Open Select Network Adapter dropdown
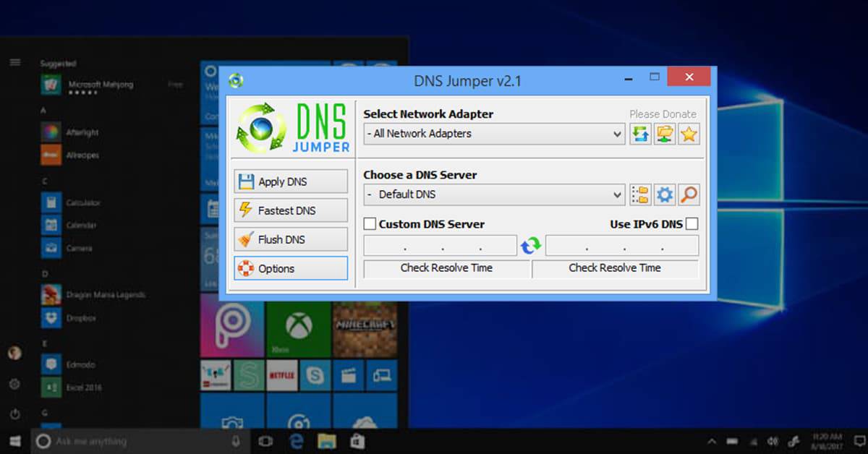 pyautogui.click(x=494, y=134)
